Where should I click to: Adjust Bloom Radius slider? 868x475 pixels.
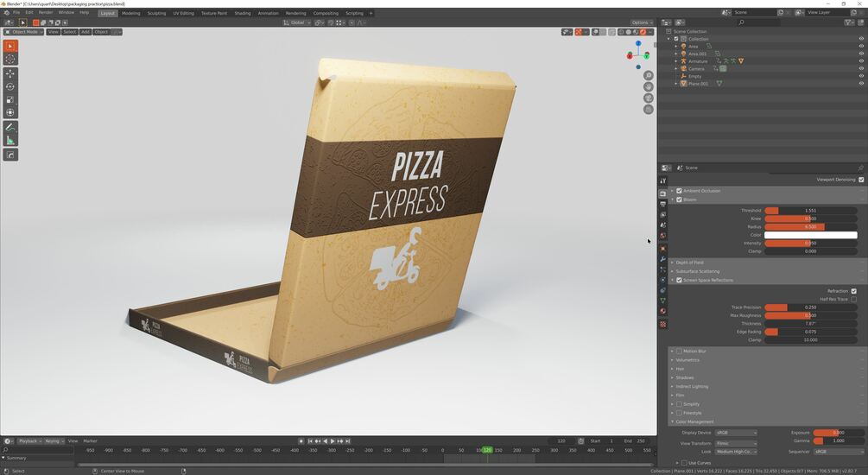coord(810,227)
